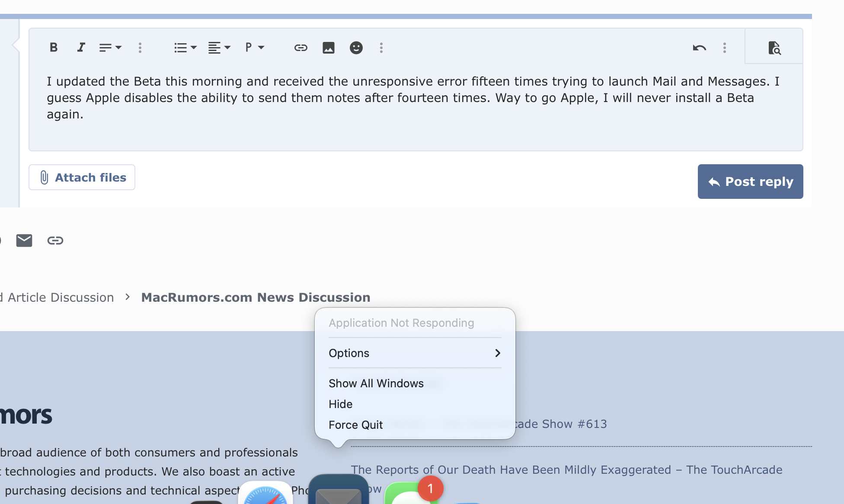
Task: Toggle italic text formatting
Action: coord(81,48)
